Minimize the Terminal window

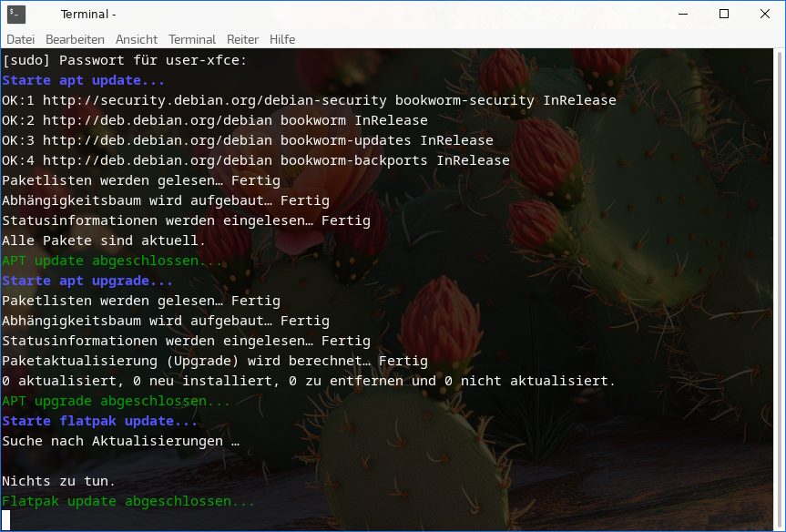tap(683, 14)
